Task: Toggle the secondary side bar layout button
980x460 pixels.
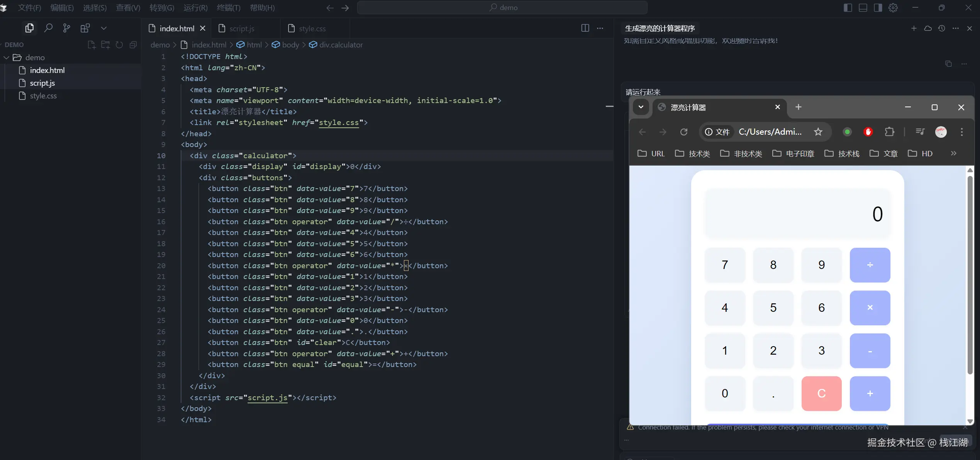Action: tap(878, 8)
